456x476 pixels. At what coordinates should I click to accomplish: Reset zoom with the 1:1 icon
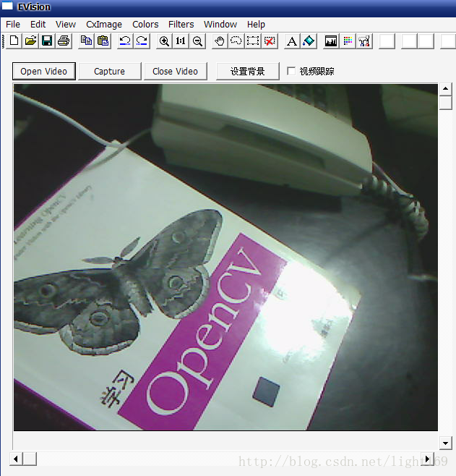click(181, 41)
